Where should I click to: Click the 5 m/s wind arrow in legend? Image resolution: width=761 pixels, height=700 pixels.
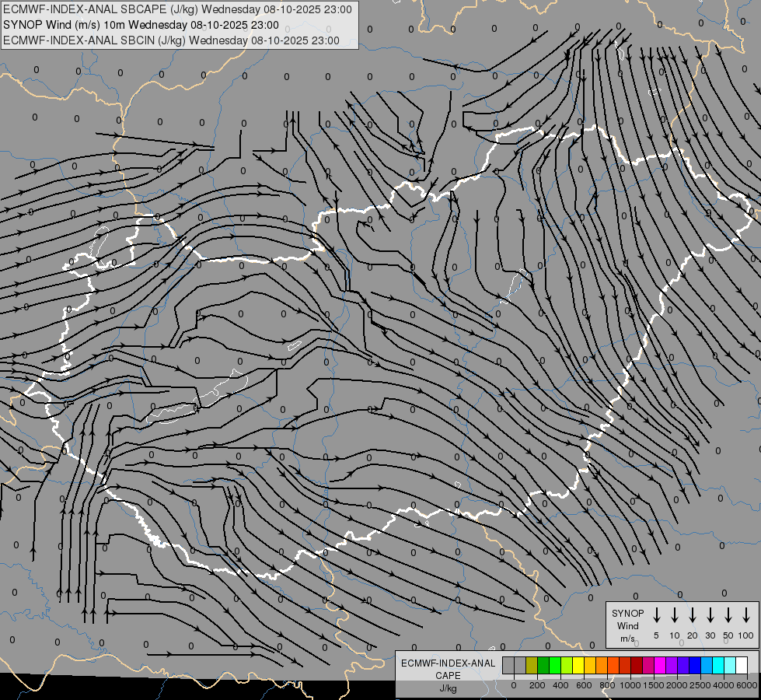click(x=657, y=615)
